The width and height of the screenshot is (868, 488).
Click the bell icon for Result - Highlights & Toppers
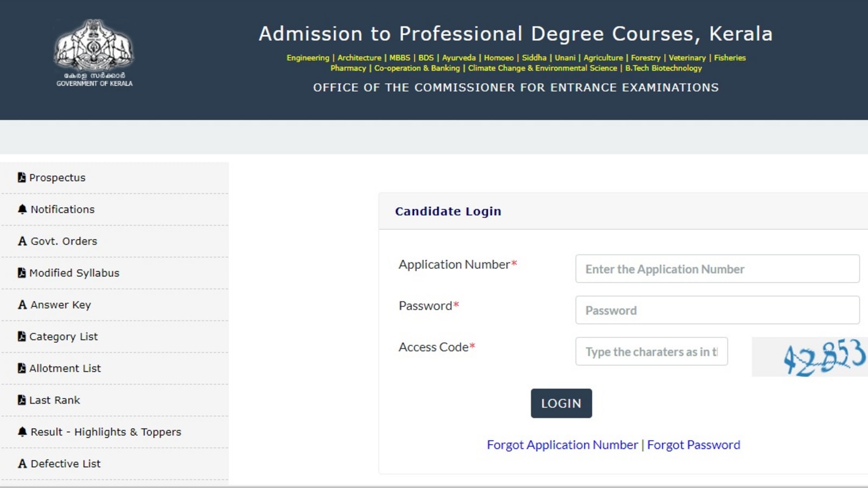point(22,432)
